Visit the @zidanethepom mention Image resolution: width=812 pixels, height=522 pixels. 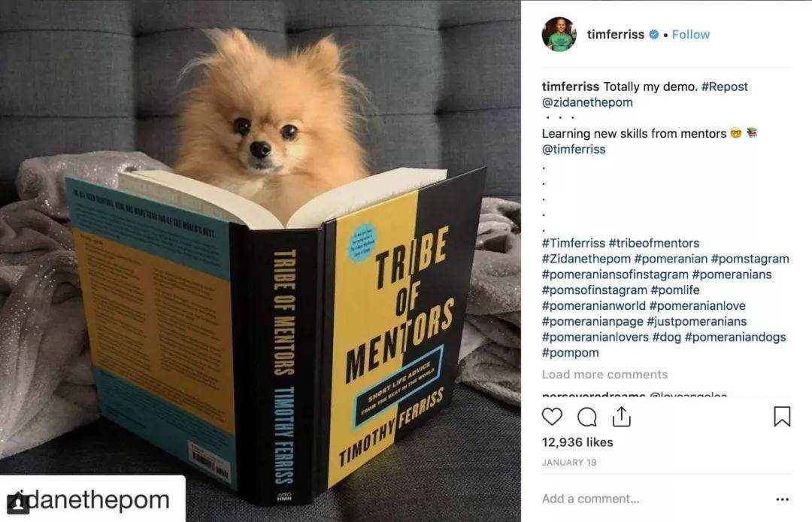(x=587, y=102)
